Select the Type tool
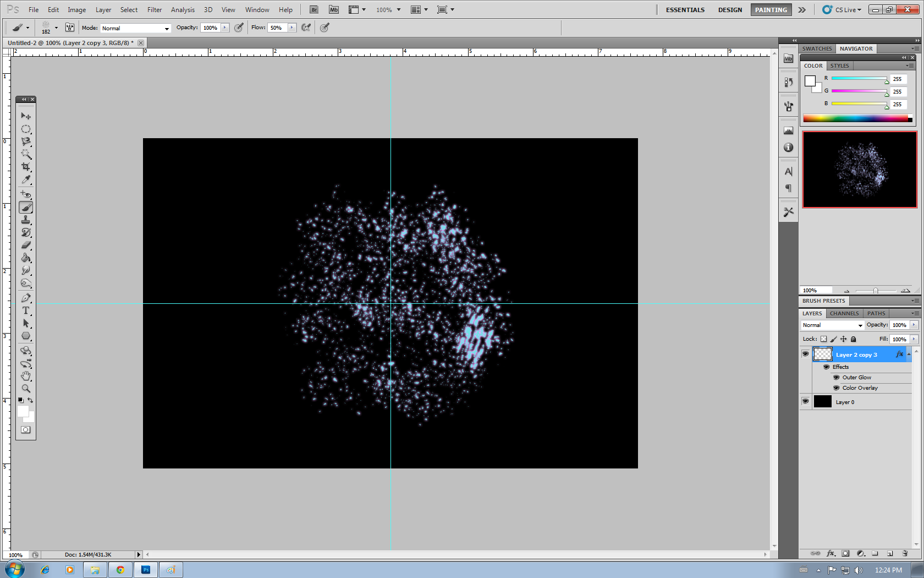Viewport: 924px width, 578px height. click(x=26, y=310)
